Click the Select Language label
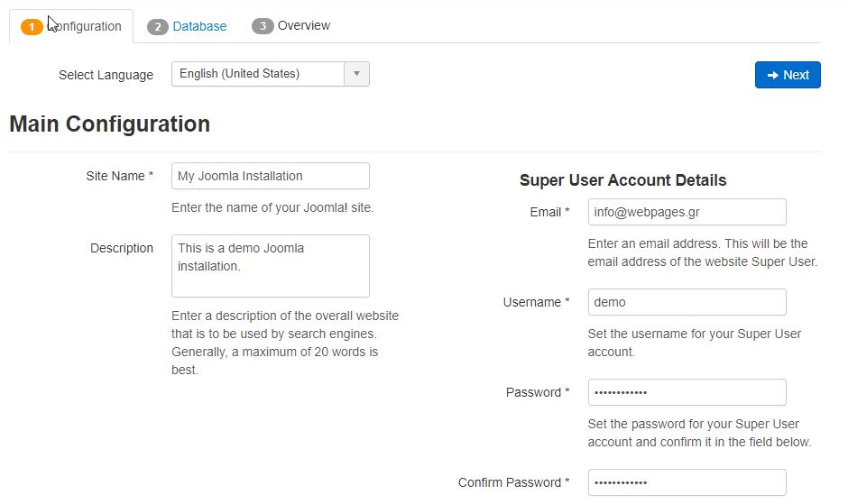This screenshot has height=504, width=848. click(106, 75)
